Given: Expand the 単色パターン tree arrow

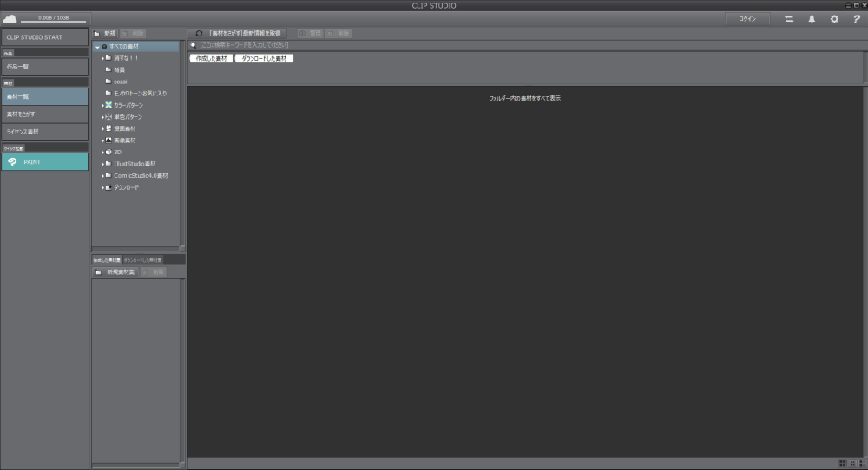Looking at the screenshot, I should pyautogui.click(x=102, y=117).
